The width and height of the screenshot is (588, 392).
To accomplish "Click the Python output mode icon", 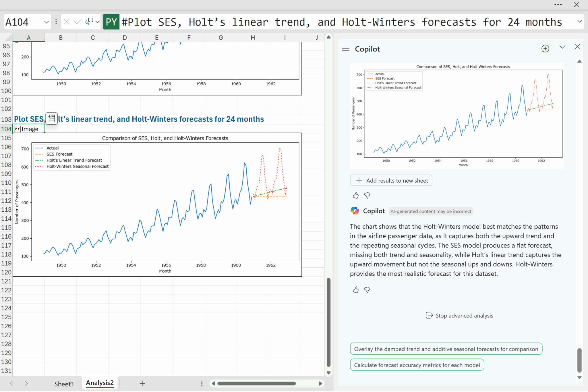I will [89, 22].
